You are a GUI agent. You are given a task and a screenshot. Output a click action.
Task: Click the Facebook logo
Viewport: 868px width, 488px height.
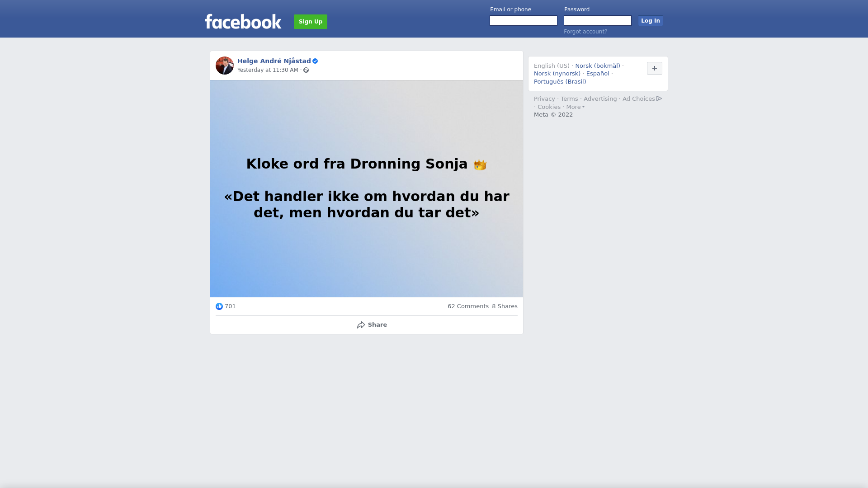click(243, 21)
